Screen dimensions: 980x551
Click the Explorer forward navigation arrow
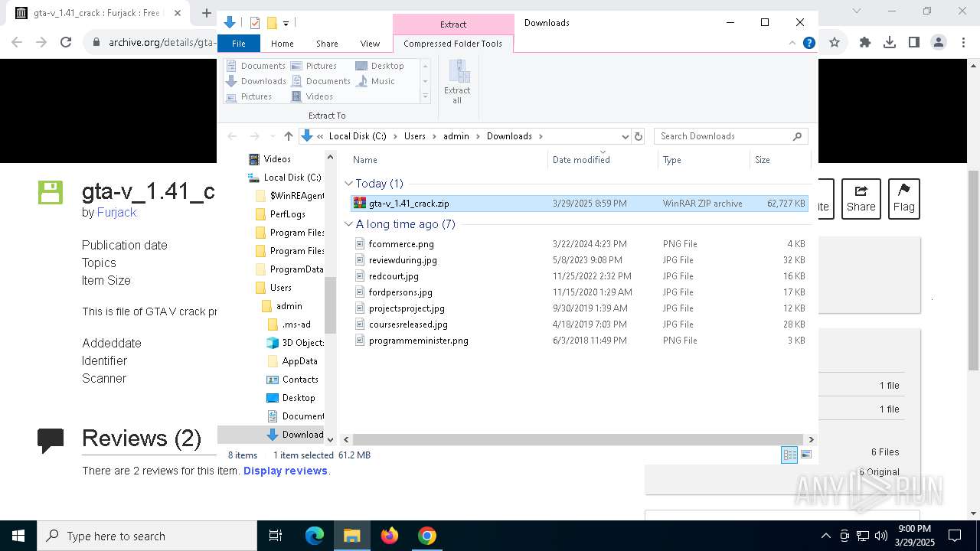[254, 136]
